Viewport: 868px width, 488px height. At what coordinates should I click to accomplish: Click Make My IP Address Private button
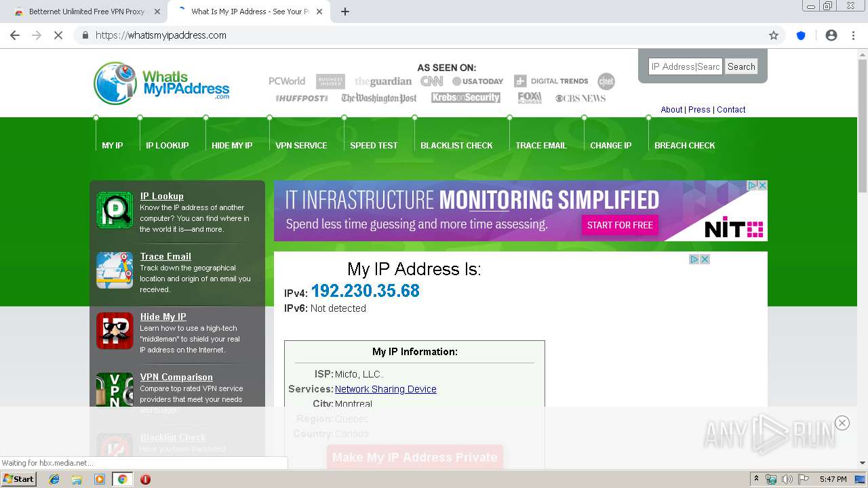(415, 457)
